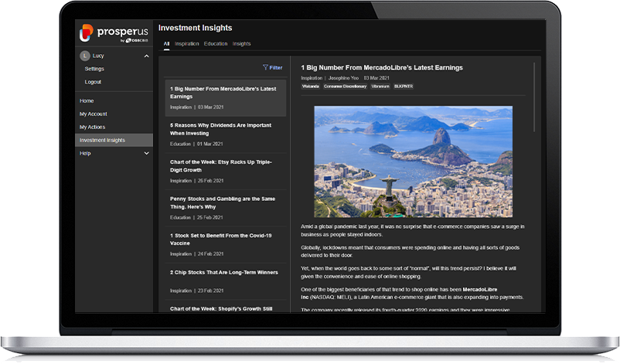Click the Filter funnel icon
Viewport: 620px width, 364px height.
(265, 67)
